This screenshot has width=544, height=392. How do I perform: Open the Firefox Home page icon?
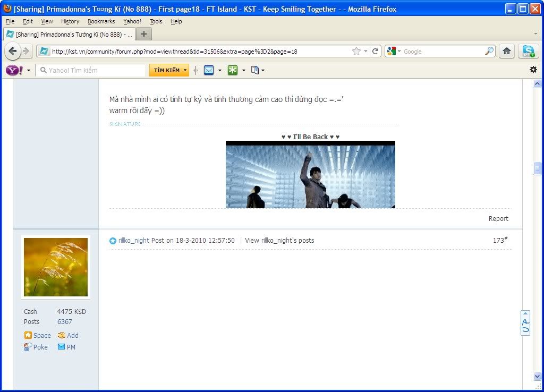coord(507,52)
